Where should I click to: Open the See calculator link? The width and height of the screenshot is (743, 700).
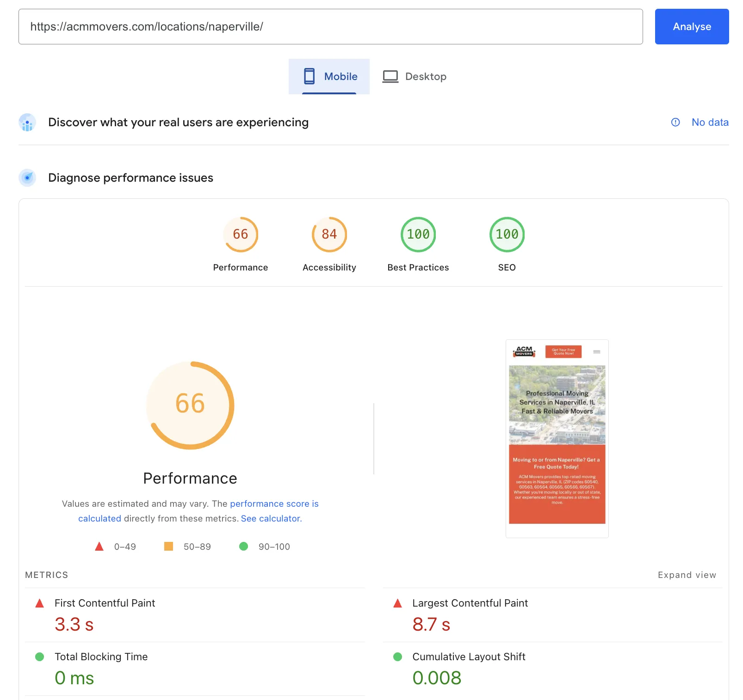pyautogui.click(x=271, y=518)
